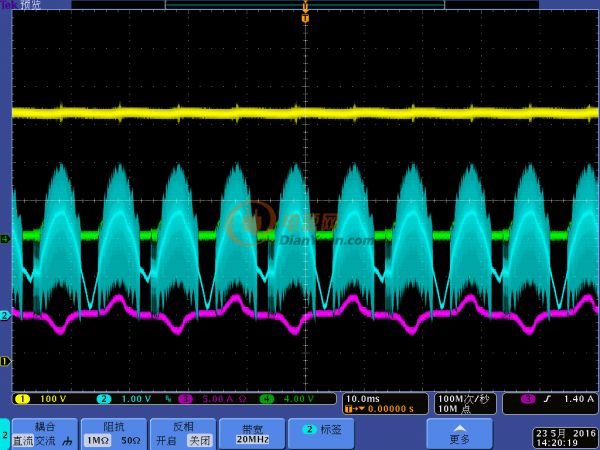Select ground coupling symbol in 耦合 menu
This screenshot has height=450, width=600.
[67, 441]
